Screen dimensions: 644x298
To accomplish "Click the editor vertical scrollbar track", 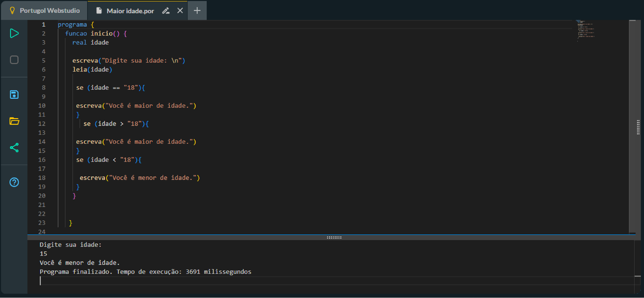I will pyautogui.click(x=632, y=161).
